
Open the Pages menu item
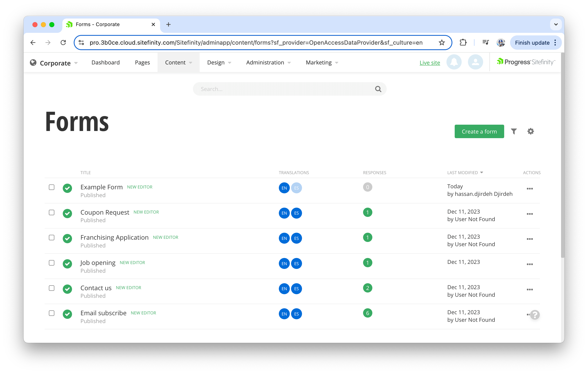[x=142, y=63]
